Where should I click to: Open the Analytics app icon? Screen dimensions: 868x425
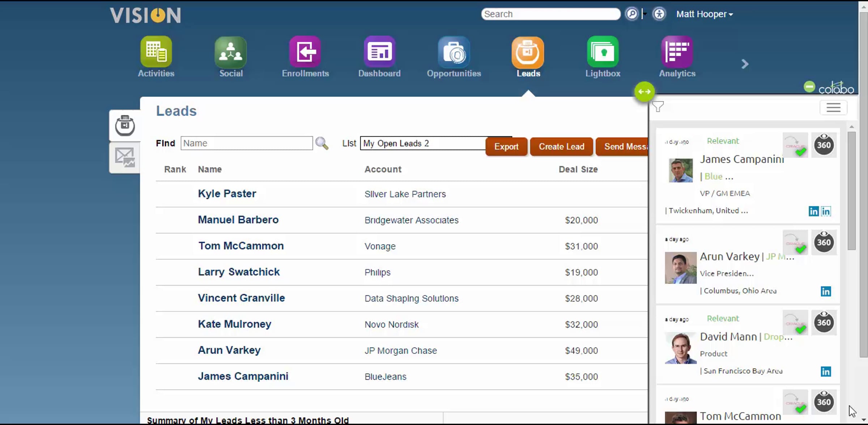(677, 52)
